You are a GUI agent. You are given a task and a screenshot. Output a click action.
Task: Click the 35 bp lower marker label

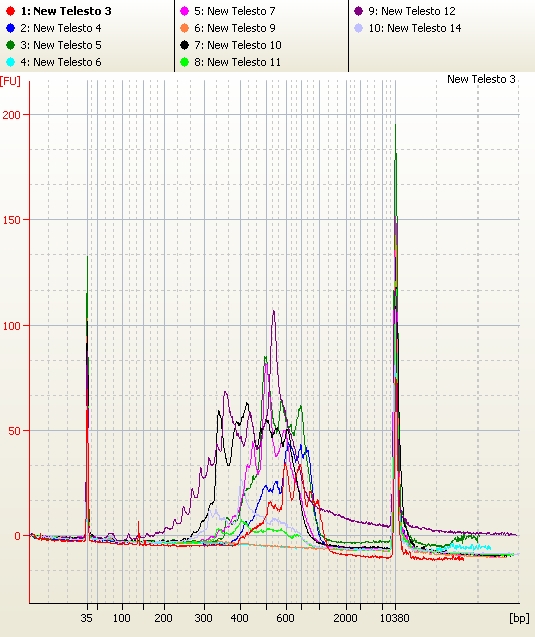click(x=87, y=618)
